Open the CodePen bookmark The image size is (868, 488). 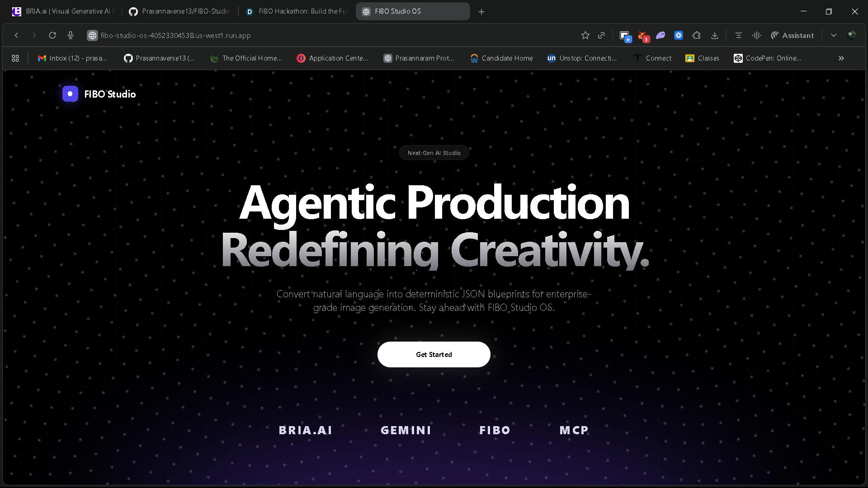pos(767,58)
